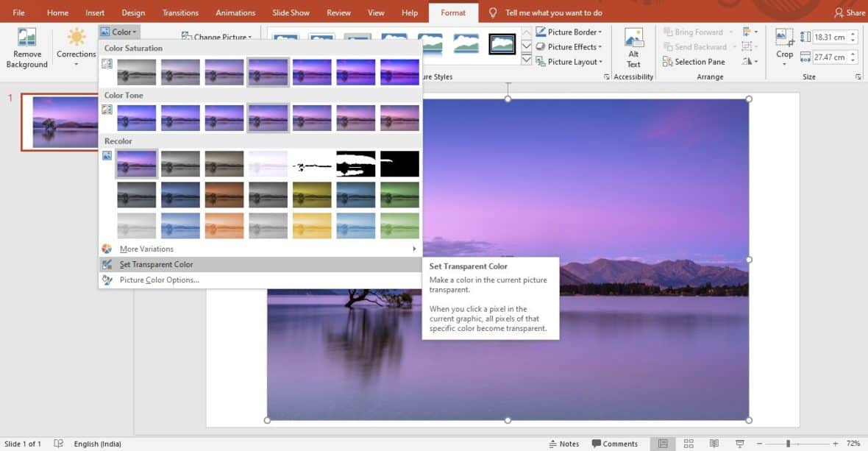Screen dimensions: 868x451
Task: Switch to the Slide Show tab
Action: (290, 12)
